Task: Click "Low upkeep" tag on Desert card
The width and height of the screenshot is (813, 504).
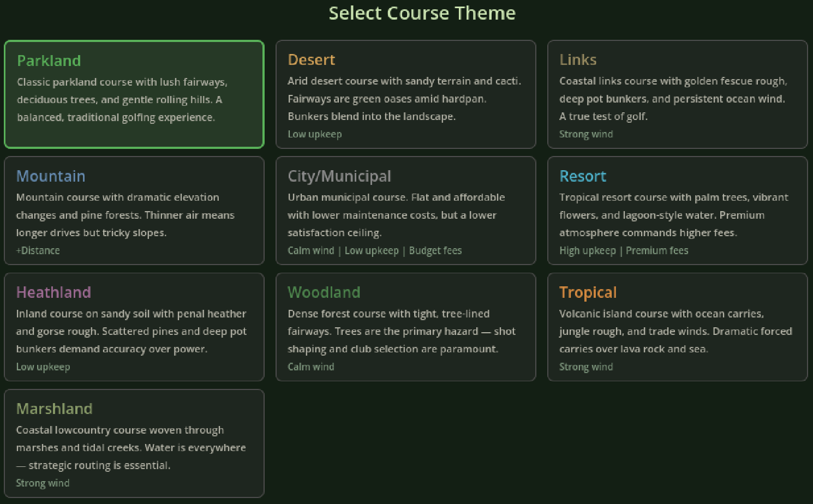Action: click(x=315, y=134)
